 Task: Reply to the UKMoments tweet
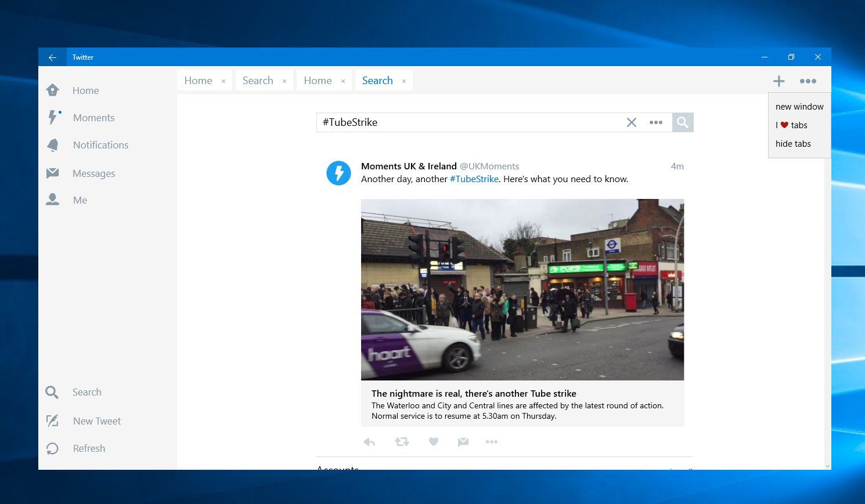pos(369,441)
